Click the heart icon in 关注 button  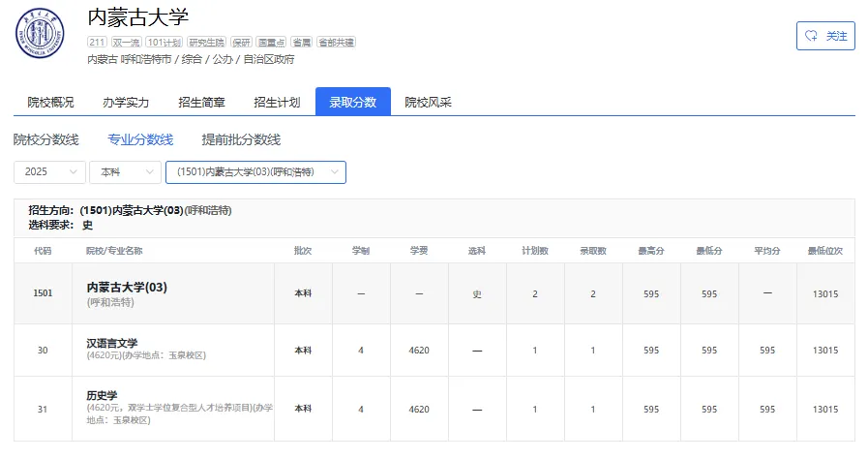[x=811, y=36]
